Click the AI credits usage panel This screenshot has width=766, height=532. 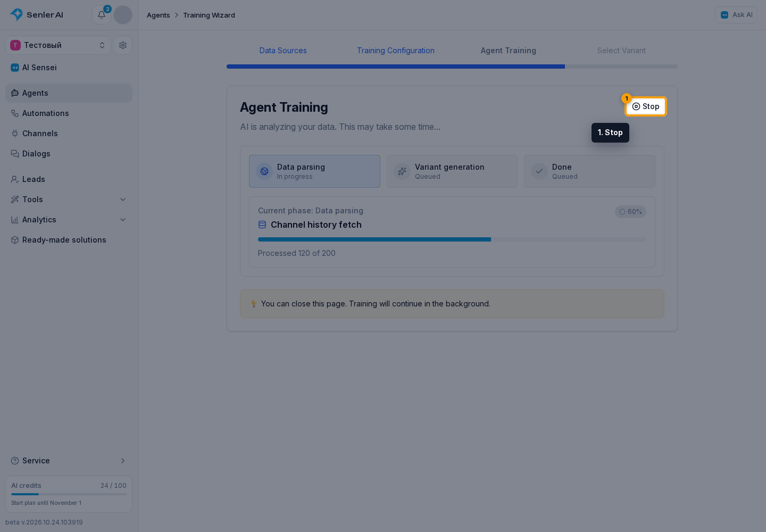[69, 494]
